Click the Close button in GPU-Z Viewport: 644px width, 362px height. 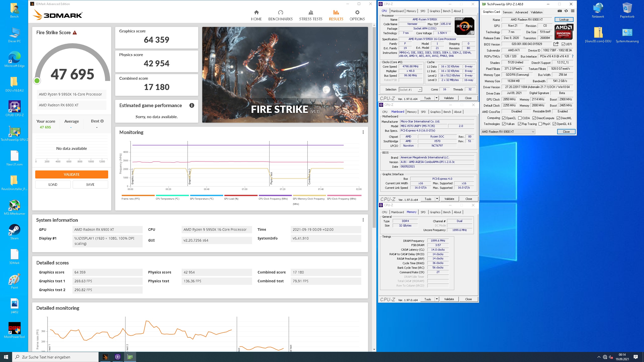[566, 132]
